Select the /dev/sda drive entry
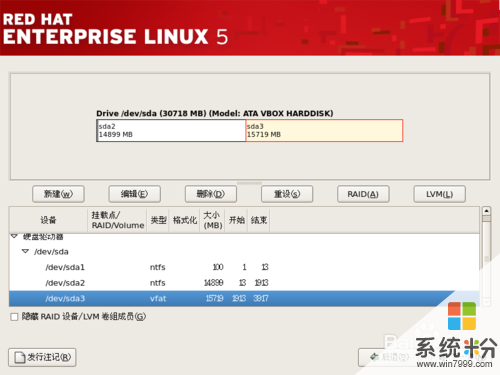The image size is (500, 375). pyautogui.click(x=51, y=252)
